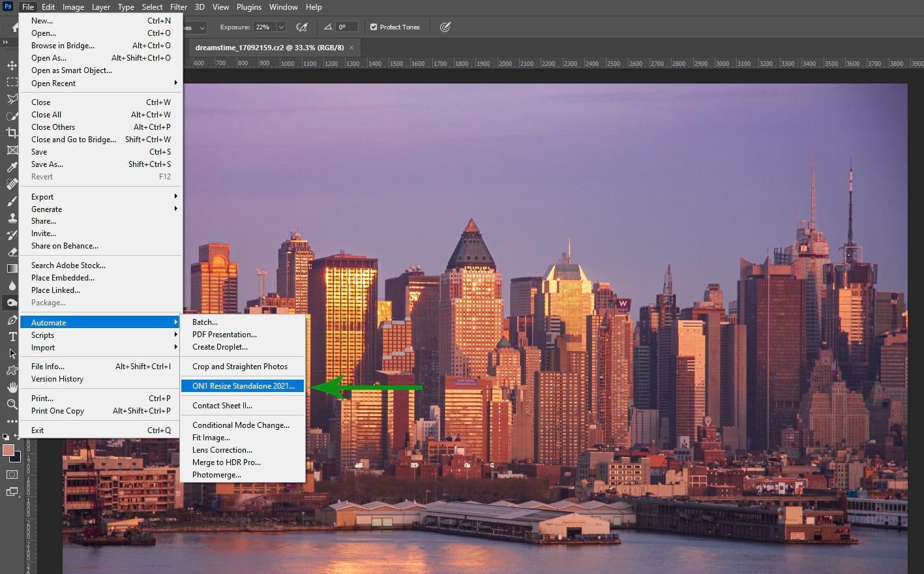Open the Edit Toolbar three-dots icon
Viewport: 924px width, 574px height.
pyautogui.click(x=12, y=421)
